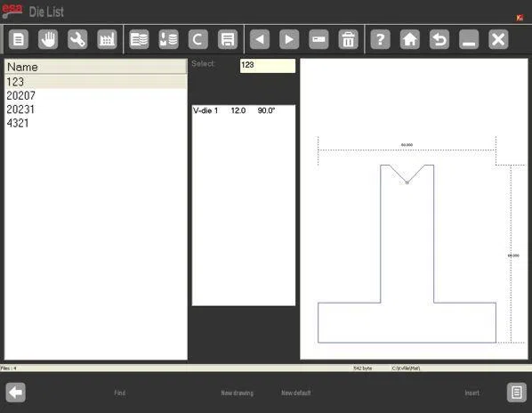
Task: Save with the floppy disk icon
Action: tap(228, 39)
